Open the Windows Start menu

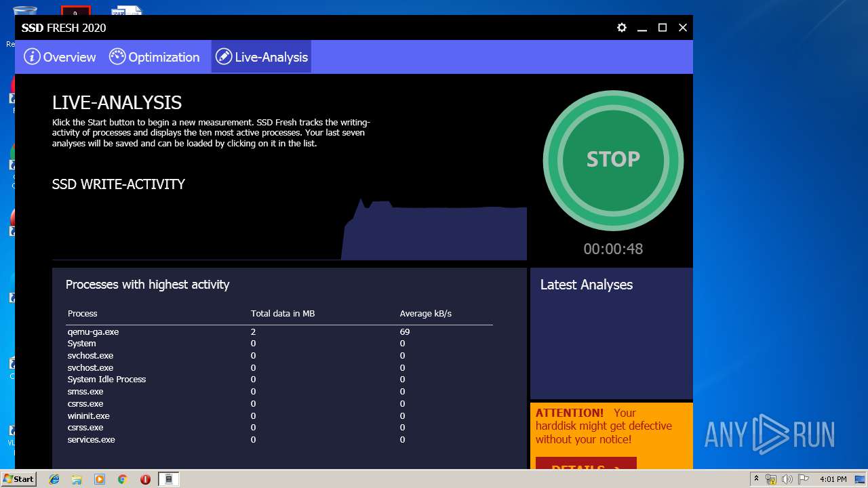pyautogui.click(x=19, y=479)
